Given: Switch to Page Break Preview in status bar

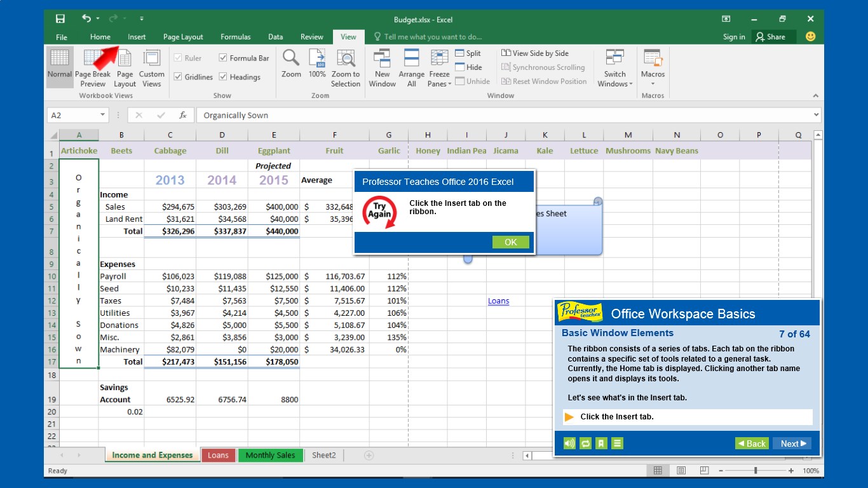Looking at the screenshot, I should click(x=704, y=471).
